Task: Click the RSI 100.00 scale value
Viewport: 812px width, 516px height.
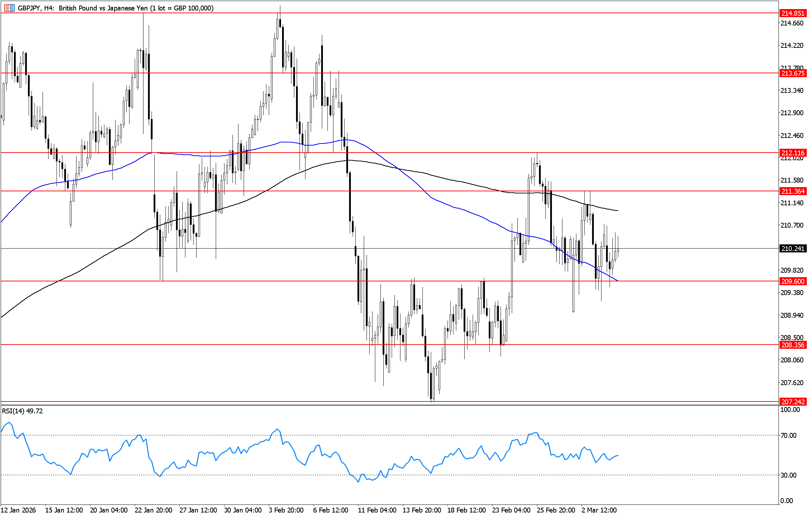Action: pos(790,410)
